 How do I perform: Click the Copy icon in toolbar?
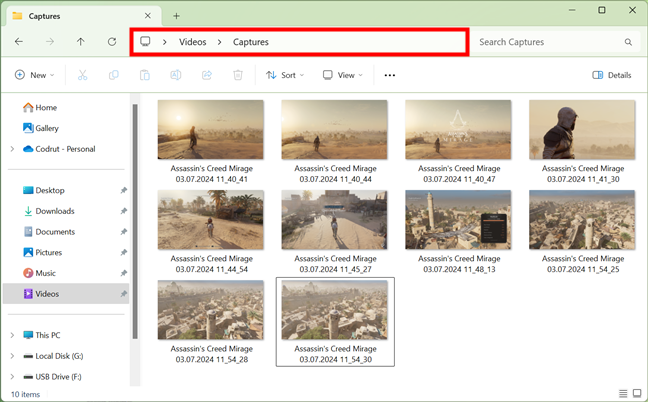point(114,75)
